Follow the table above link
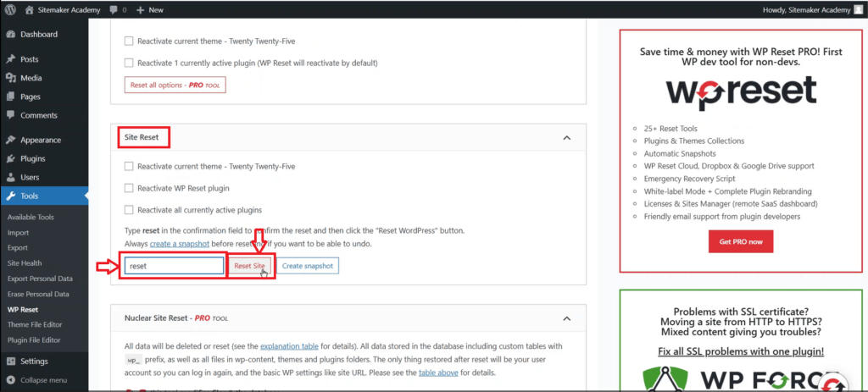The height and width of the screenshot is (392, 868). pyautogui.click(x=438, y=373)
